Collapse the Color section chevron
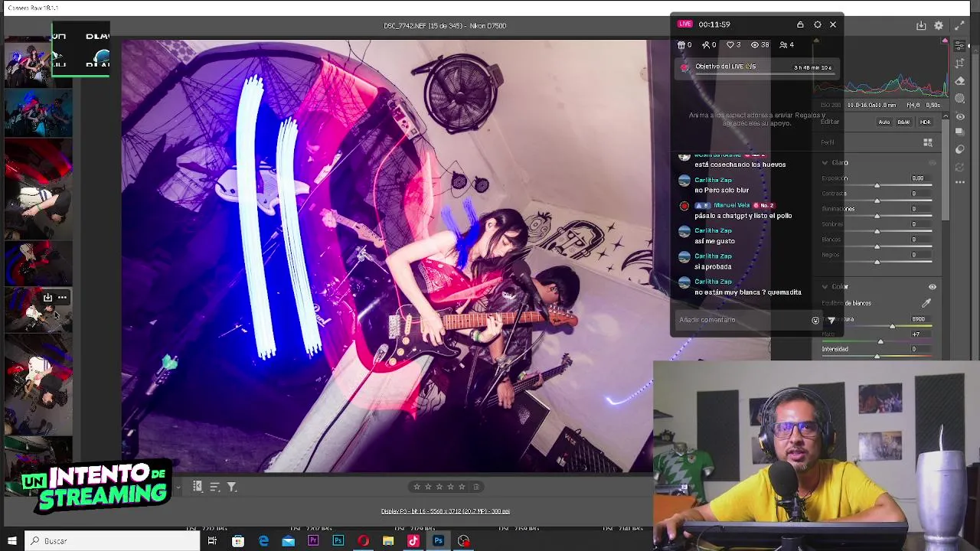 [x=825, y=287]
